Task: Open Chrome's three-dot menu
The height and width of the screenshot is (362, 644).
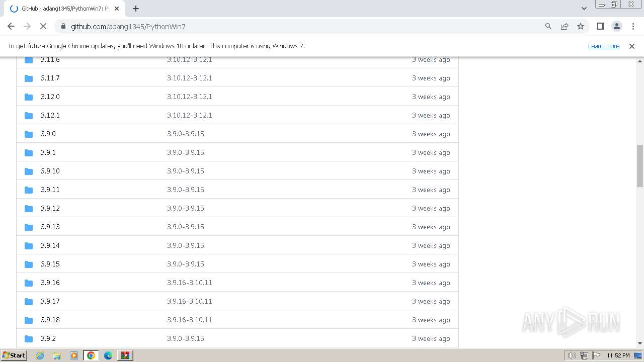Action: [633, 26]
